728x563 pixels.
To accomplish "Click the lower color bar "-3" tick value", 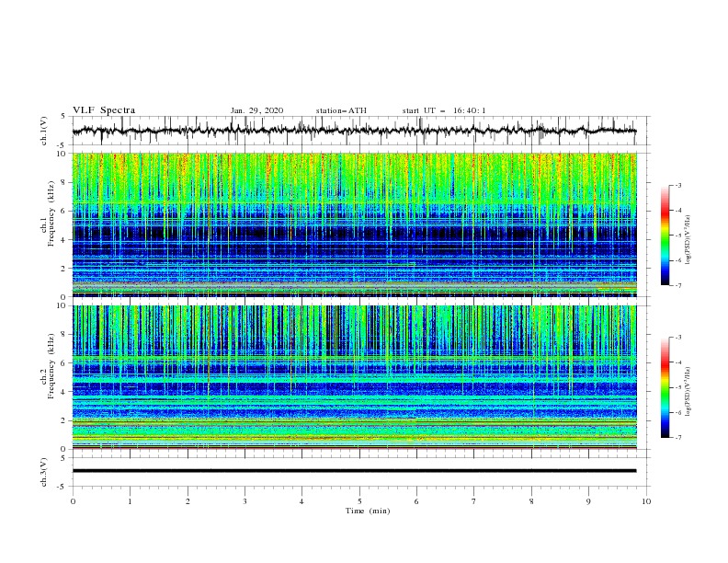I will tap(678, 338).
